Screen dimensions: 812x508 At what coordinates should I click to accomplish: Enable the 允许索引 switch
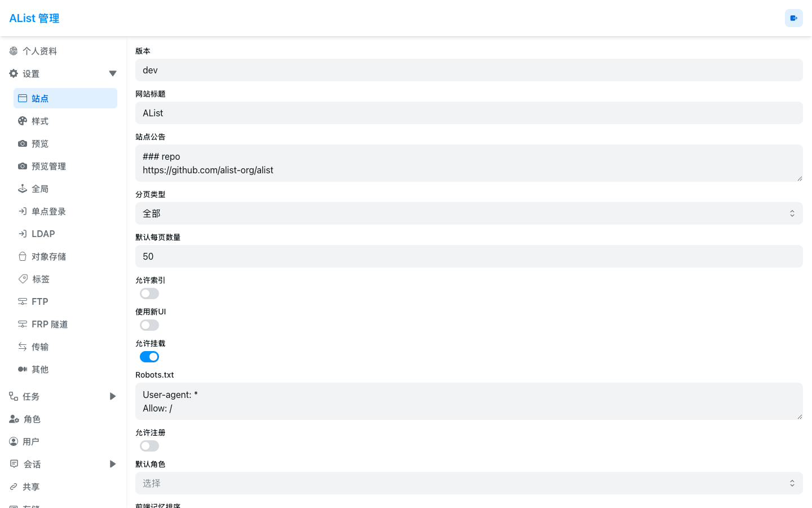point(149,294)
